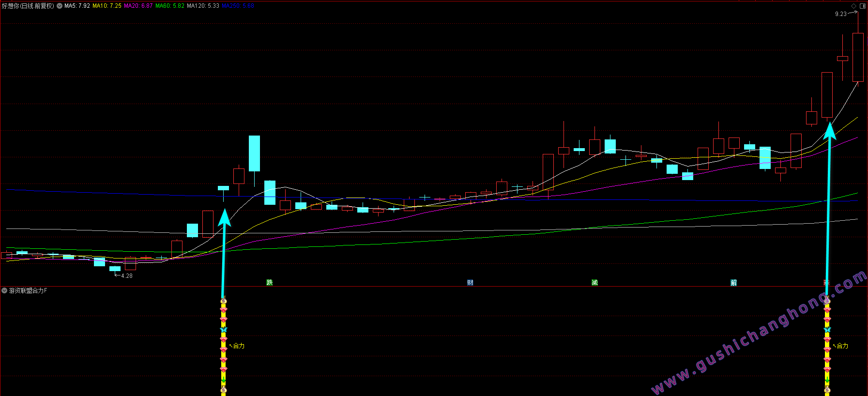Click the diamond icon at chart top-right
The image size is (868, 396).
(x=854, y=6)
